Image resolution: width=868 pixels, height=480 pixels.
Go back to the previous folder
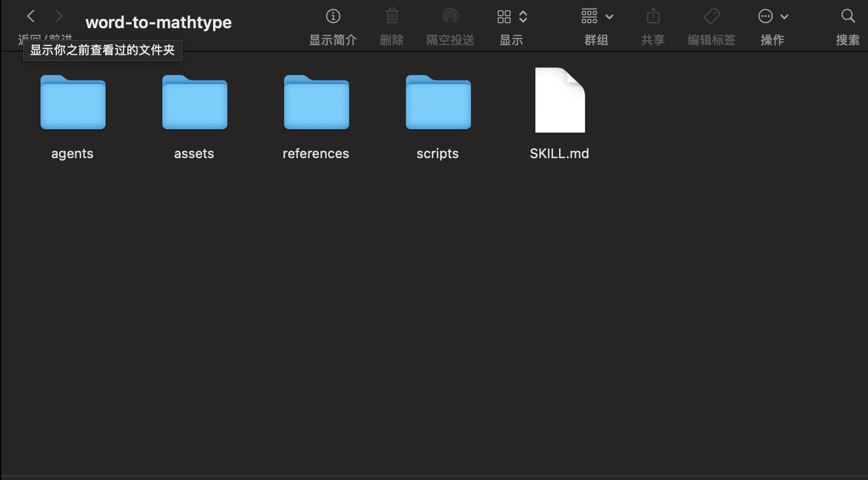coord(31,17)
